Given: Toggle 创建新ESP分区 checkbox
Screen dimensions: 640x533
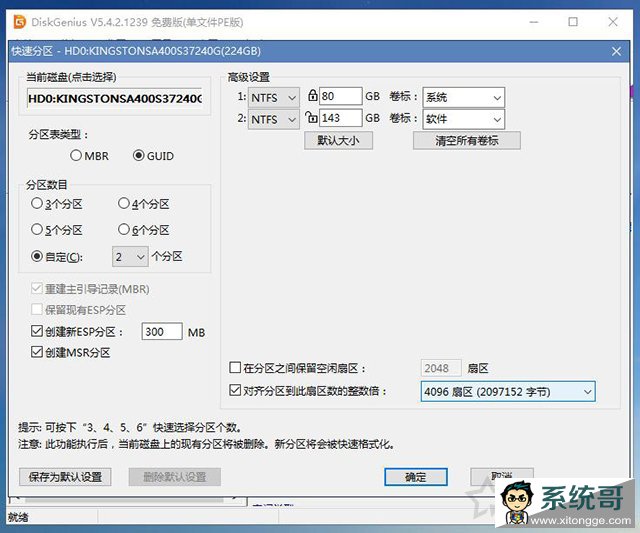Looking at the screenshot, I should (x=37, y=331).
